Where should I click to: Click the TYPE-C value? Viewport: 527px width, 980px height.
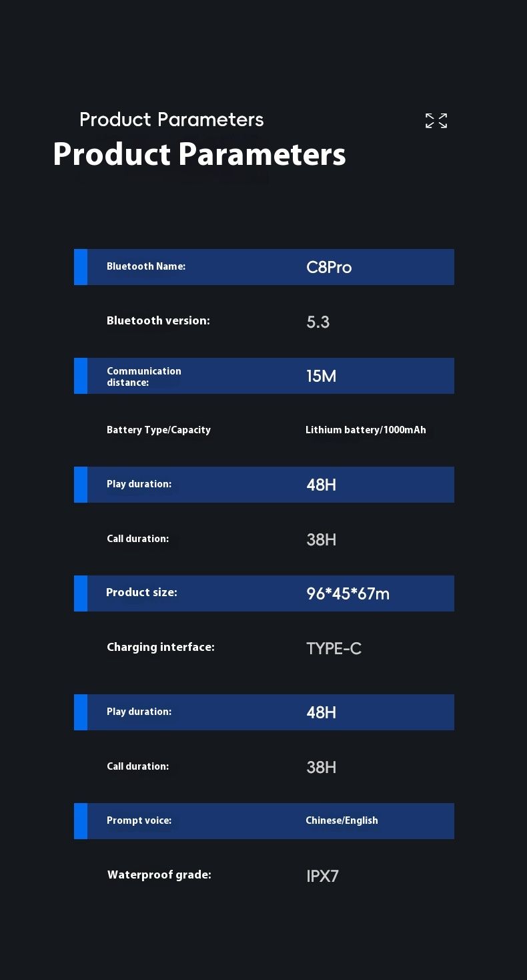(334, 648)
